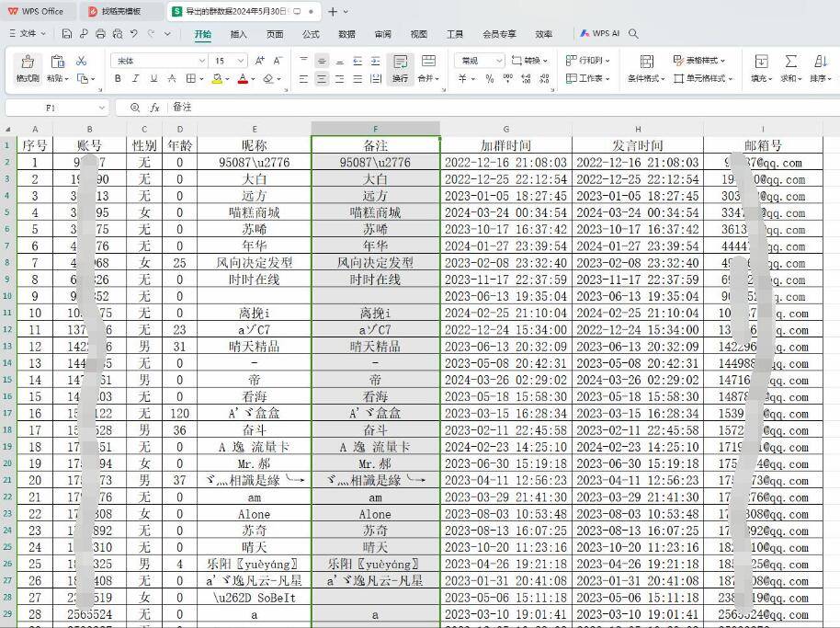Toggle italic formatting
This screenshot has width=840, height=628.
(135, 78)
